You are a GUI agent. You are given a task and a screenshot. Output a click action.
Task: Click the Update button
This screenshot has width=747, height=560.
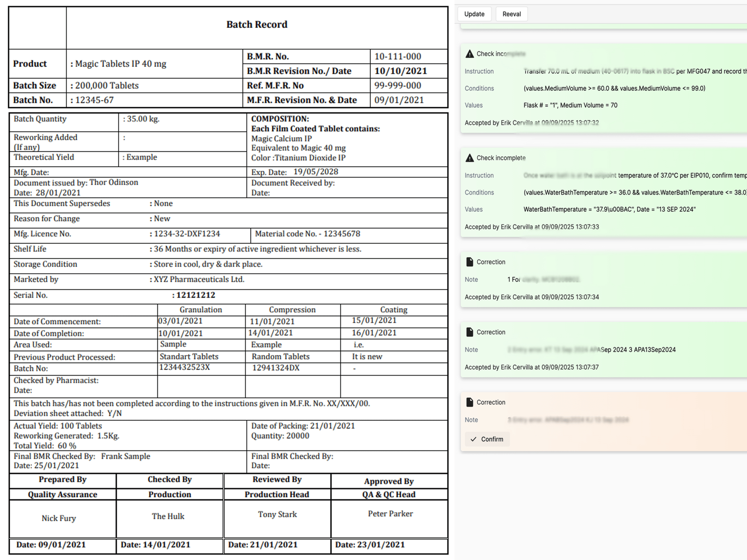pyautogui.click(x=474, y=14)
